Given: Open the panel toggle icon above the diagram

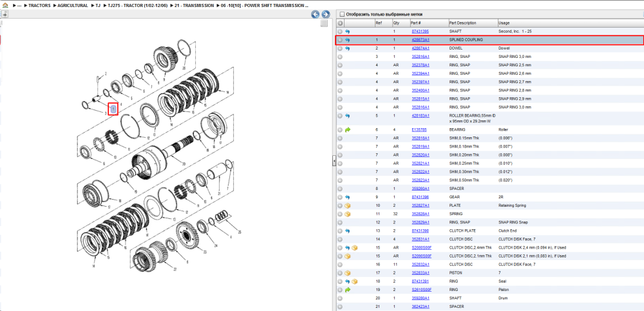Looking at the screenshot, I should (5, 14).
